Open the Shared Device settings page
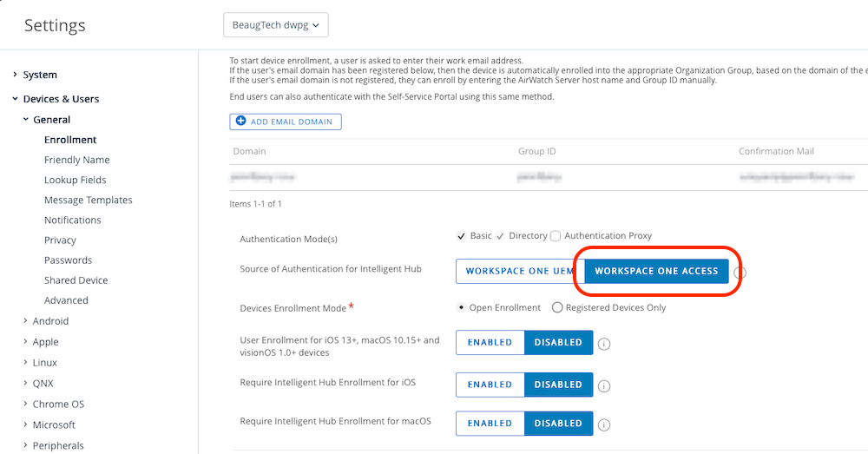Viewport: 868px width, 454px height. [x=76, y=280]
